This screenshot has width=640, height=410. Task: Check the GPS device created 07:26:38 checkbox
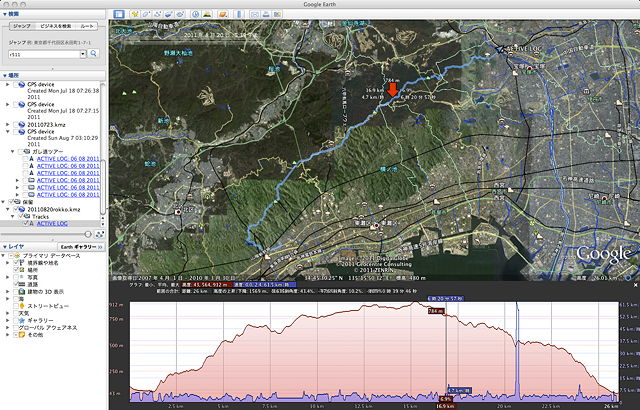tap(16, 84)
